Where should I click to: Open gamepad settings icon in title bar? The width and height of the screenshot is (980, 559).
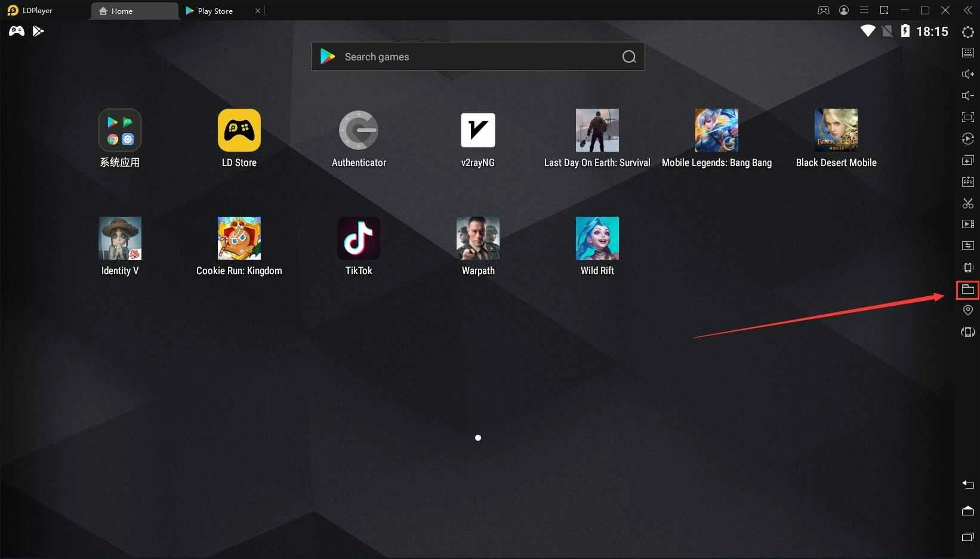click(823, 10)
